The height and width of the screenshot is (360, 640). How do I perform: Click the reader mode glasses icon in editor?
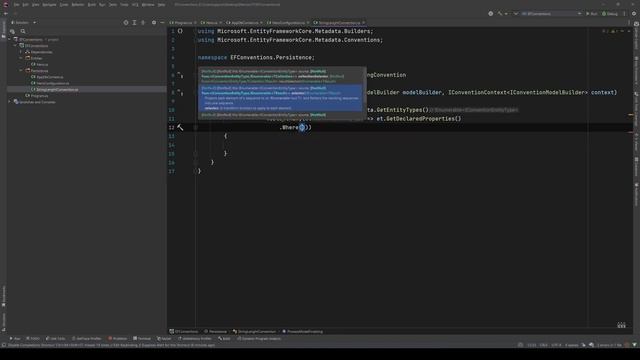621,325
